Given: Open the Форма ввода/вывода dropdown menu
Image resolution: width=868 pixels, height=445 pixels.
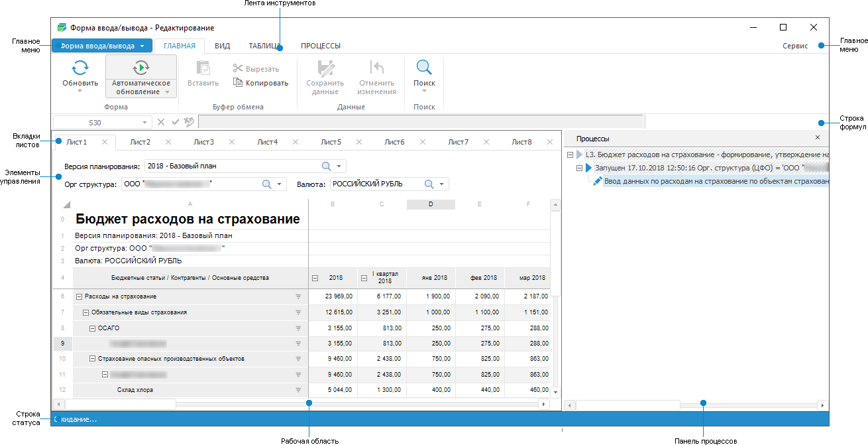Looking at the screenshot, I should (x=102, y=46).
